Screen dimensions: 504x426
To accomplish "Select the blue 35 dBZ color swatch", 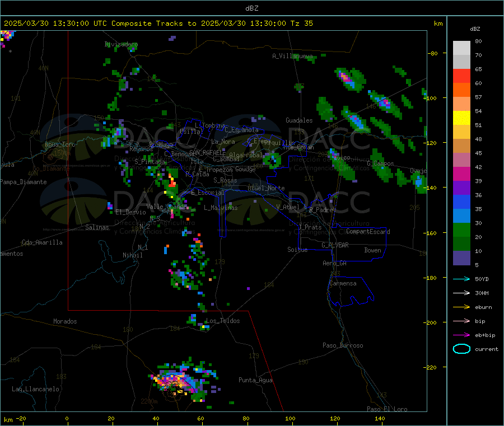I will (x=461, y=202).
